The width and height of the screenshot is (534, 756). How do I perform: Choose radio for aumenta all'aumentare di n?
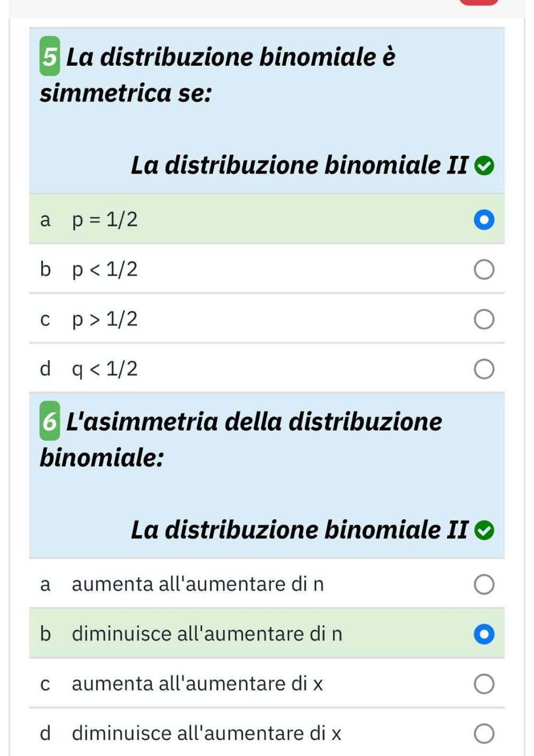coord(484,584)
